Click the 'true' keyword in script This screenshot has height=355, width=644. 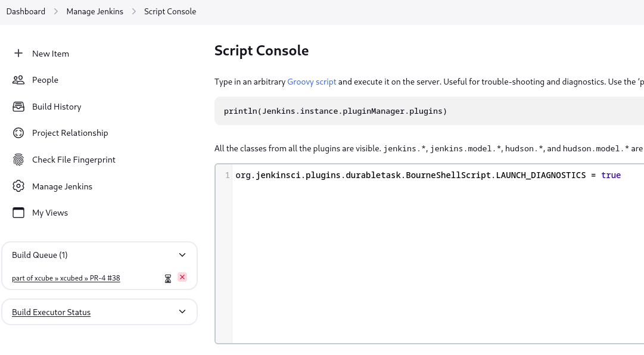(611, 175)
